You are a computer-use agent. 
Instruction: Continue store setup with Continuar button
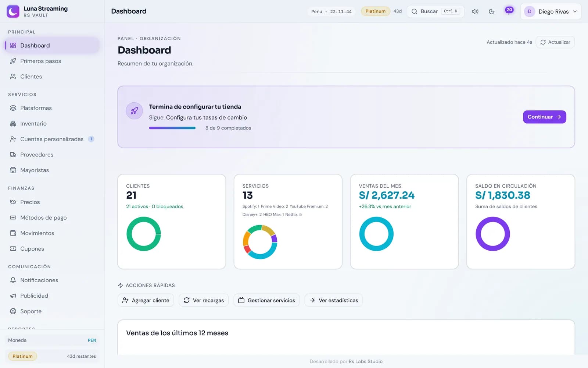click(x=544, y=117)
